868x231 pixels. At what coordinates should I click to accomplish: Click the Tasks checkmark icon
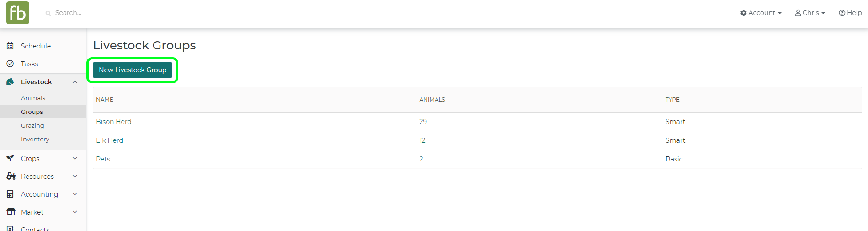point(10,64)
